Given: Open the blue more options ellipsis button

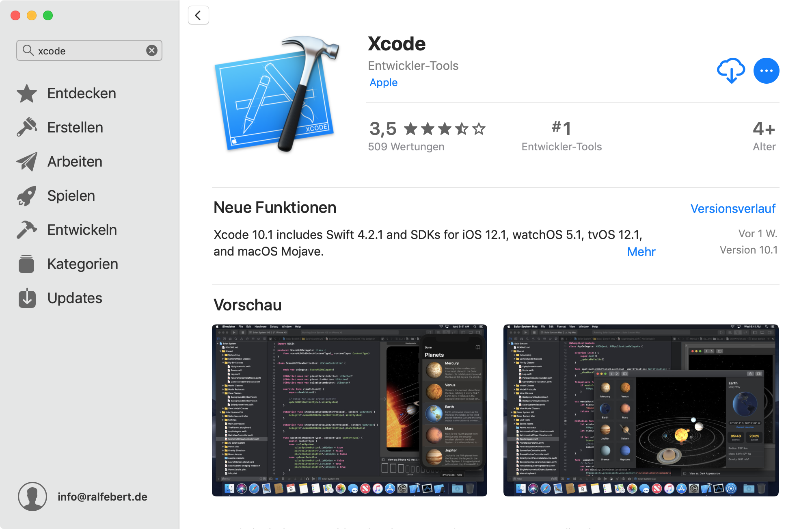Looking at the screenshot, I should click(x=766, y=71).
